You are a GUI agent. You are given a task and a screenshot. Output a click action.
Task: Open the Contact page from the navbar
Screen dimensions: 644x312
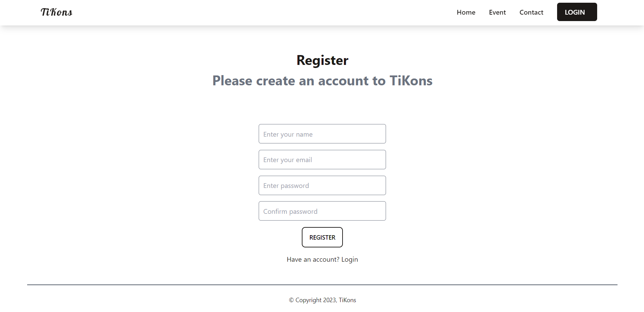click(531, 12)
